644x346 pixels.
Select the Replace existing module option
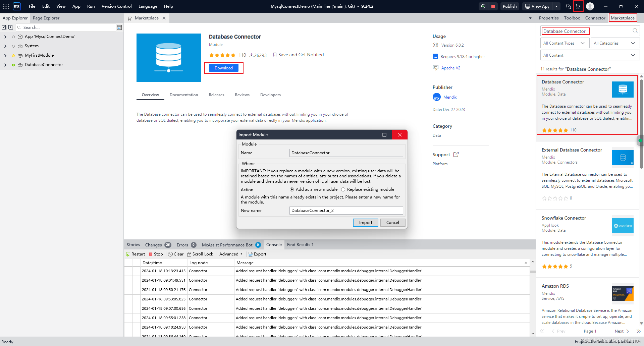[343, 189]
